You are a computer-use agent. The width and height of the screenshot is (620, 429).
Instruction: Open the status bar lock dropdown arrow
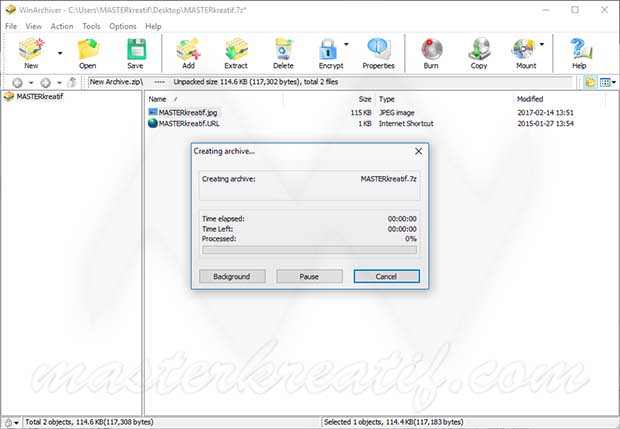pos(17,423)
